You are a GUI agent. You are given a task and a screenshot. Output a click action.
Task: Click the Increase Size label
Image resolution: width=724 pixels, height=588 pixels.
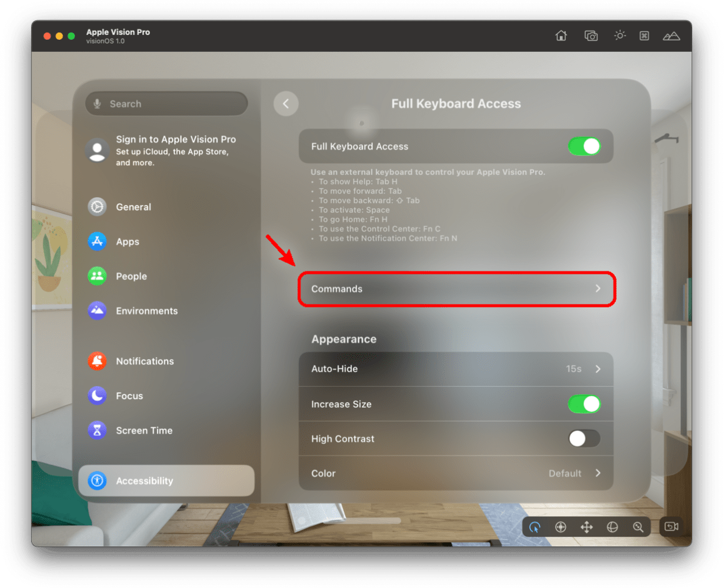point(341,404)
